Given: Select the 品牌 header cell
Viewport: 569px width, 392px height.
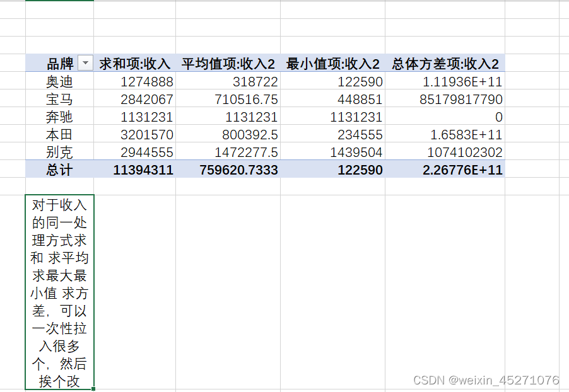Looking at the screenshot, I should point(59,63).
